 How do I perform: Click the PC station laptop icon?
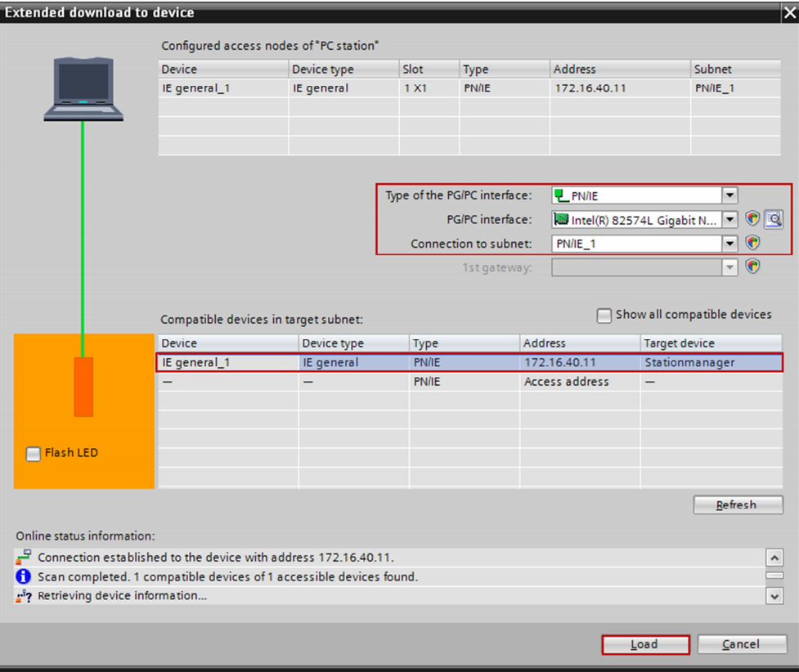point(83,88)
